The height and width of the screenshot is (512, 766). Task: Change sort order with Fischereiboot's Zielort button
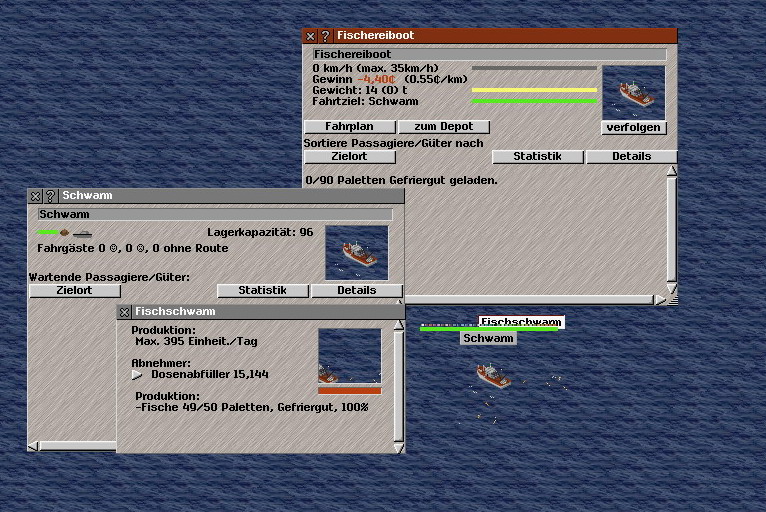click(349, 157)
